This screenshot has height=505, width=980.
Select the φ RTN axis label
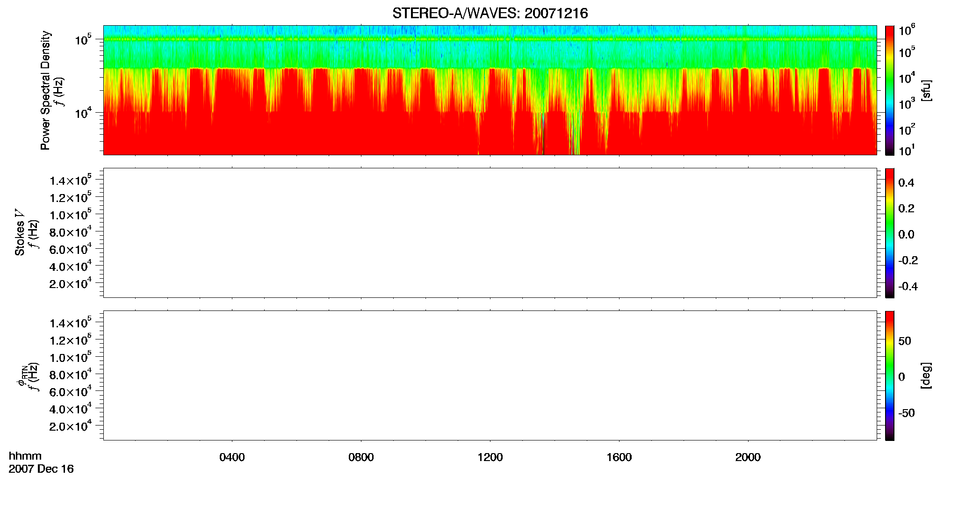click(x=22, y=375)
